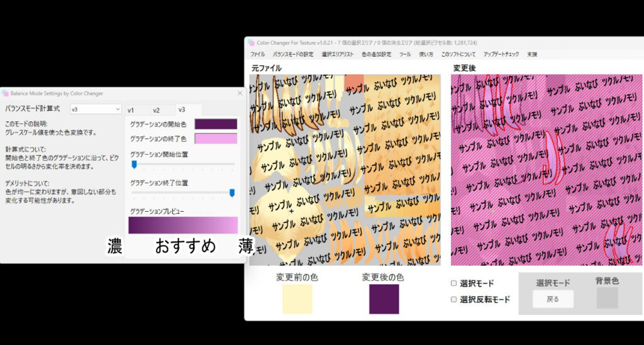Switch to the v2 tab
Screen dimensions: 644x345
click(156, 111)
